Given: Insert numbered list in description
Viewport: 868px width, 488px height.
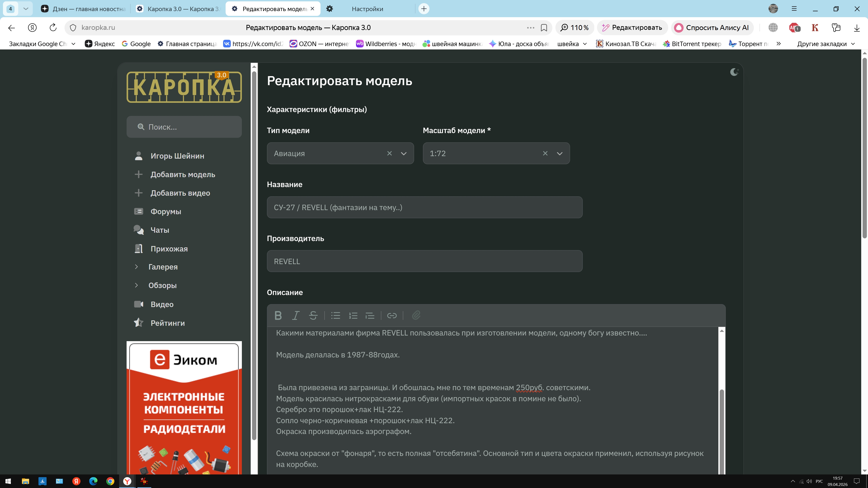Looking at the screenshot, I should pyautogui.click(x=353, y=316).
